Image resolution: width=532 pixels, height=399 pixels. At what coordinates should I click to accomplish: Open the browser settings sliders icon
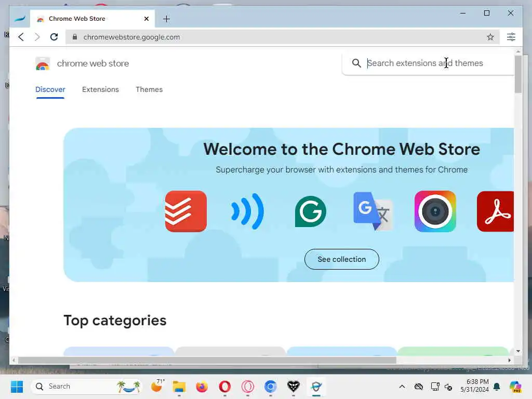pos(511,37)
